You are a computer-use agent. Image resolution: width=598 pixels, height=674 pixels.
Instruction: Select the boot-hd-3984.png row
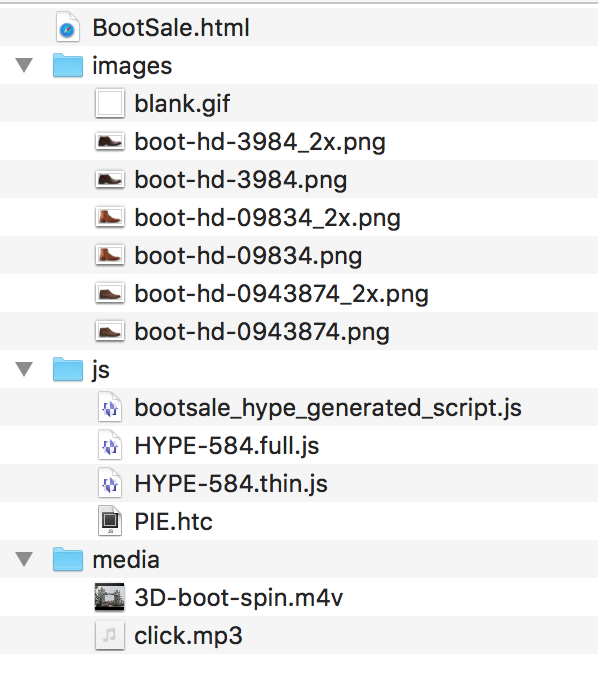[299, 179]
